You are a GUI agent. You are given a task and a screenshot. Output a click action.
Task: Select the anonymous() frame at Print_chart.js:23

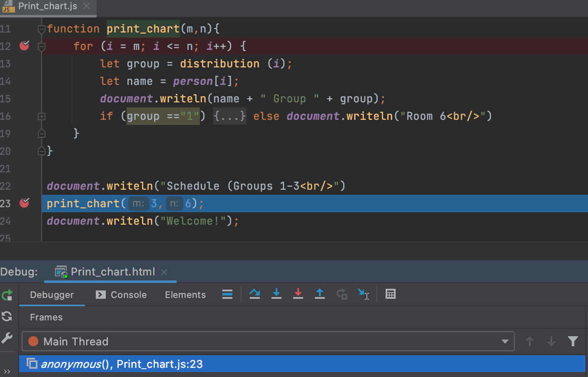tap(121, 364)
